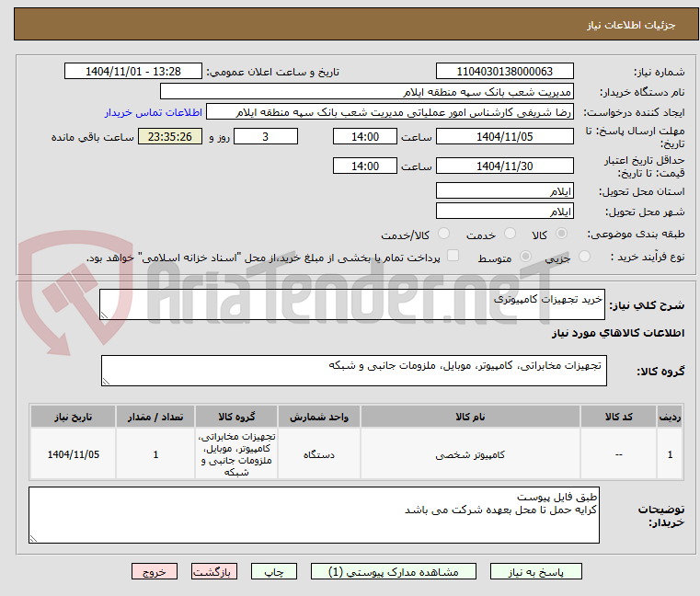Click the بازگشت back button
Viewport: 700px width, 596px height.
pos(213,571)
